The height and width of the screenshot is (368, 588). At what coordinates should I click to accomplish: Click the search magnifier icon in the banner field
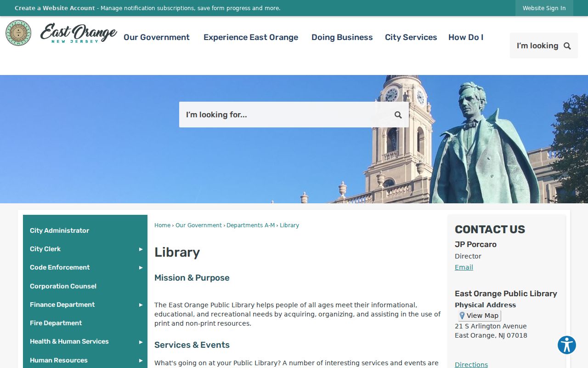[398, 115]
